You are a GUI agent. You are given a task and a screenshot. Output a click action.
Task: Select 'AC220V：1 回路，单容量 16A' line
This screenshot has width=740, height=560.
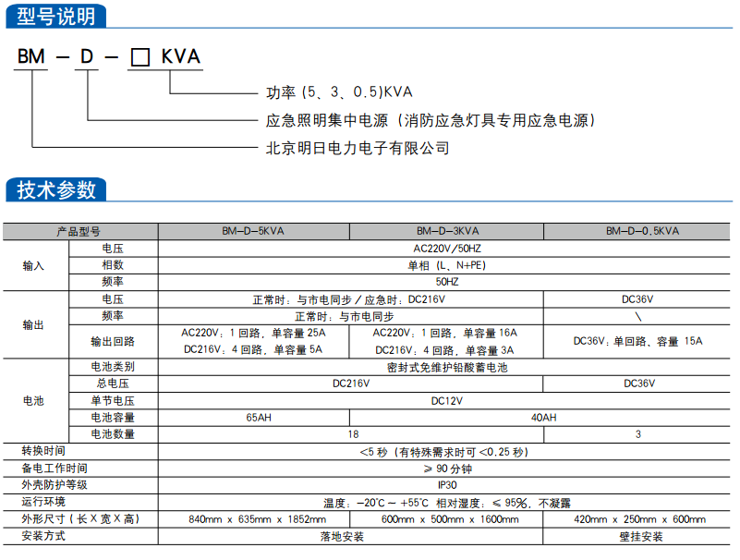point(445,334)
